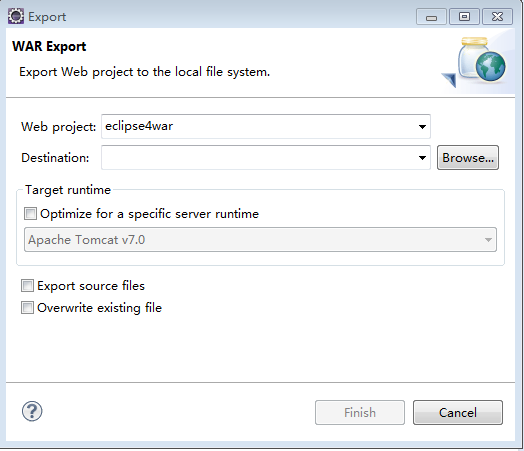Check the Export source files option

coord(27,286)
